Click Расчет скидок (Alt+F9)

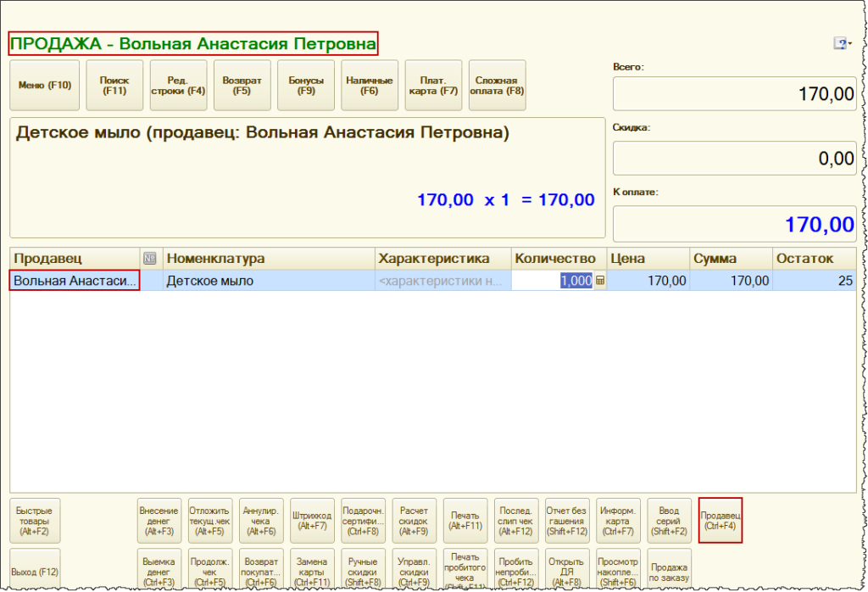pos(415,520)
